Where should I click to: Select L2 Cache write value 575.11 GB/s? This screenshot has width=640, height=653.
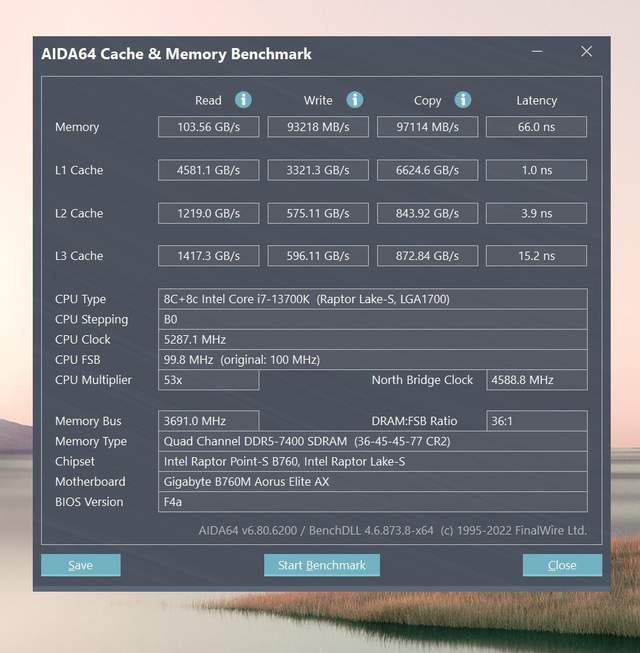[x=318, y=213]
